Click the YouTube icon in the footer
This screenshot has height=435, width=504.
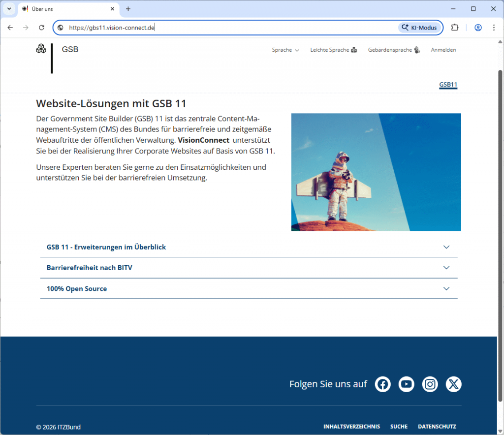coord(406,384)
